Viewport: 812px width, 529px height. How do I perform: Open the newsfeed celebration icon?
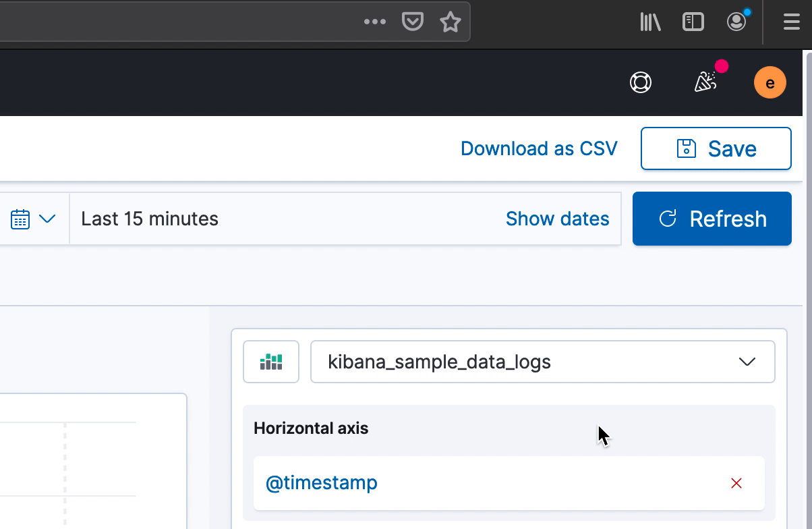tap(705, 82)
